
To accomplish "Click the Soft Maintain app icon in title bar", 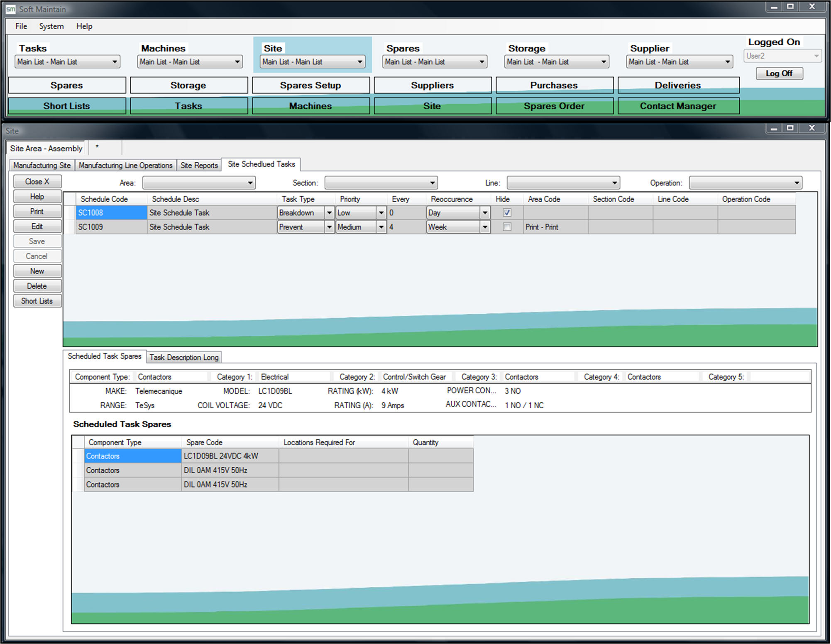I will tap(10, 9).
